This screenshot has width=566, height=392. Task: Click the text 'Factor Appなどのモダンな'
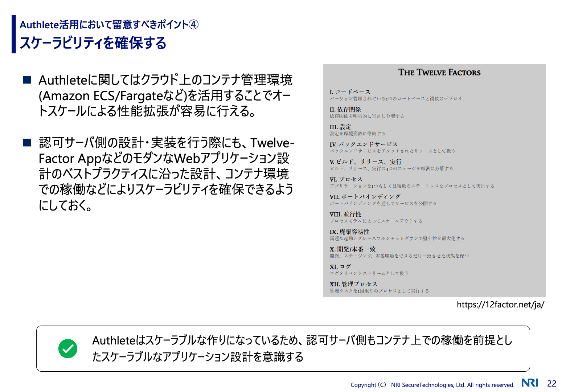click(106, 158)
